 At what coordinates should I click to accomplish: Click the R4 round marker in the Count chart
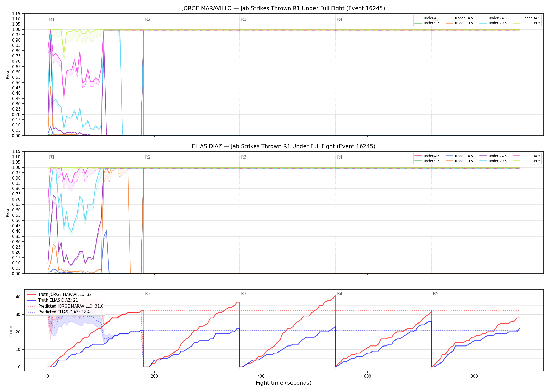tap(340, 294)
